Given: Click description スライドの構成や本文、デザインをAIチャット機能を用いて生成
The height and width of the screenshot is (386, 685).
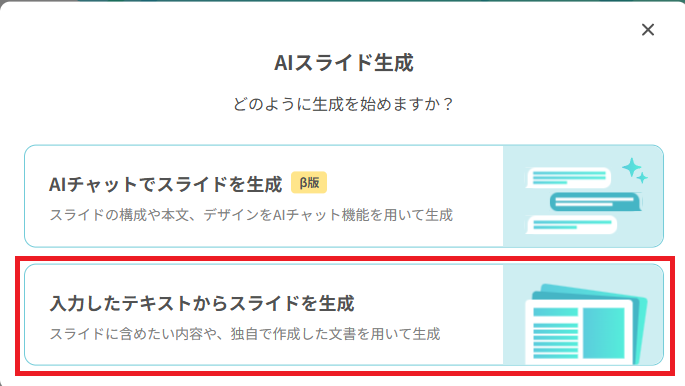Looking at the screenshot, I should click(x=251, y=215).
